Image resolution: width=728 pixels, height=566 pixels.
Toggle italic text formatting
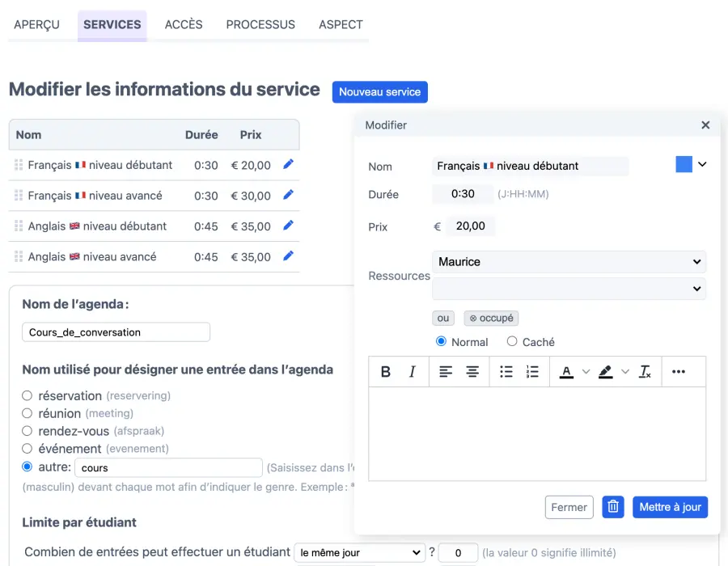coord(413,372)
